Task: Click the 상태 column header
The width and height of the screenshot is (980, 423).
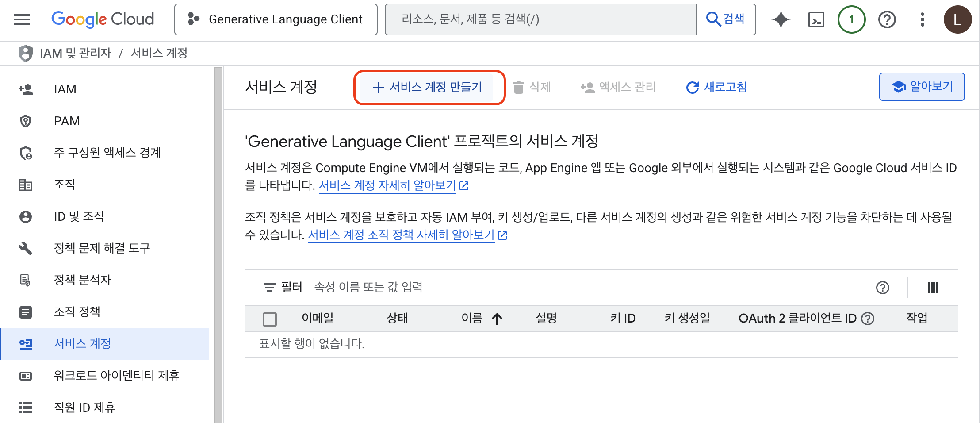Action: point(397,318)
